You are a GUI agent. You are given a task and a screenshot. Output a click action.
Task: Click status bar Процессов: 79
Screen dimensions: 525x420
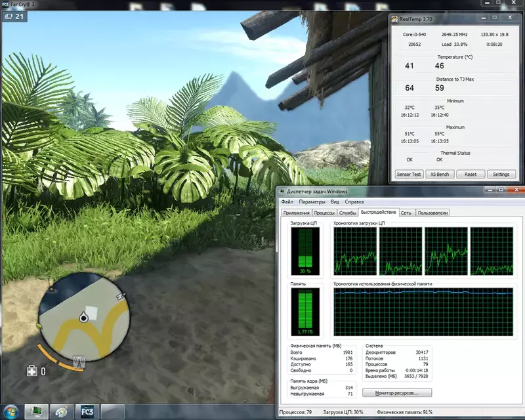pos(295,412)
